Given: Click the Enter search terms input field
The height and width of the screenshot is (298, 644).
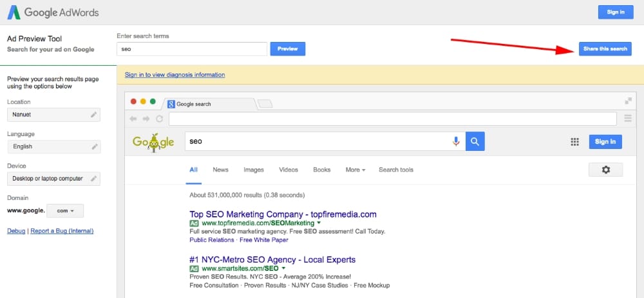Looking at the screenshot, I should pos(191,49).
